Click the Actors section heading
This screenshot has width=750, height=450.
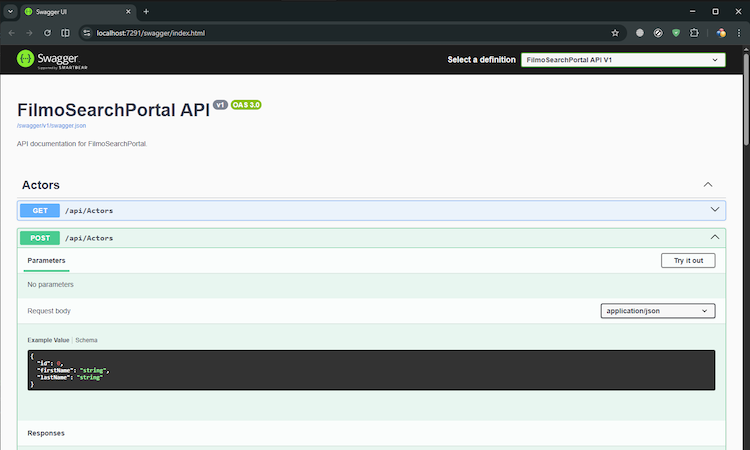pos(41,185)
